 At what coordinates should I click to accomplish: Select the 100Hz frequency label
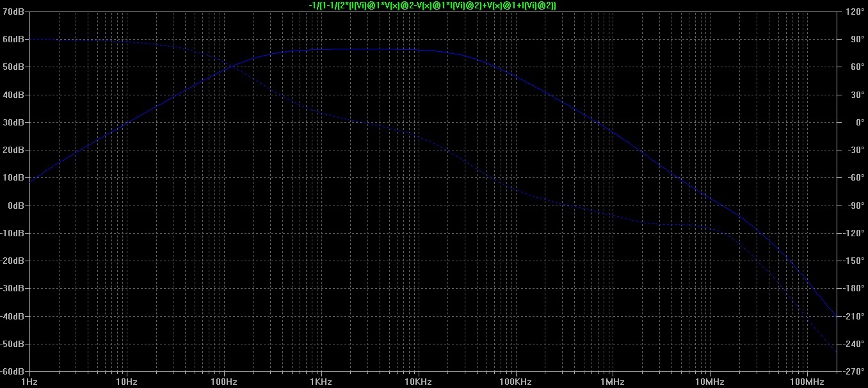coord(224,382)
